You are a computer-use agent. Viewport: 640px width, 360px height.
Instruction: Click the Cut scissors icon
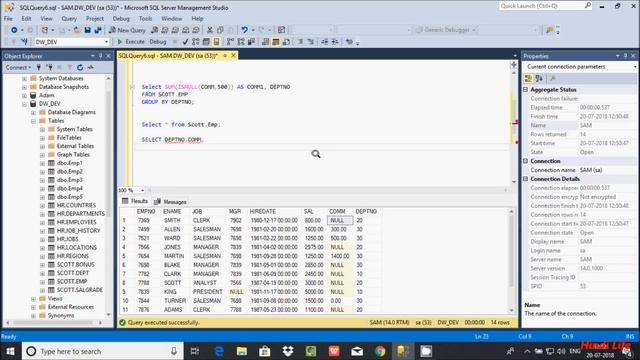pyautogui.click(x=210, y=30)
